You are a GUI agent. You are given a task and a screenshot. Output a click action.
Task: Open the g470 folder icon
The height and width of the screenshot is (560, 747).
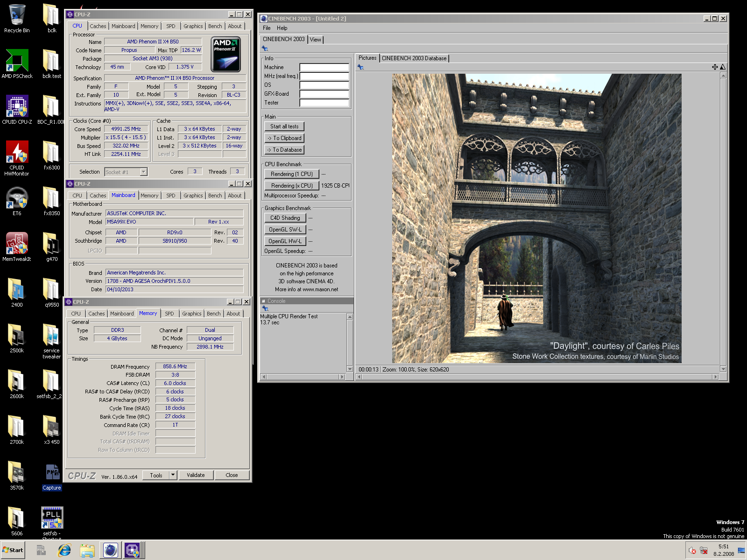(x=52, y=247)
